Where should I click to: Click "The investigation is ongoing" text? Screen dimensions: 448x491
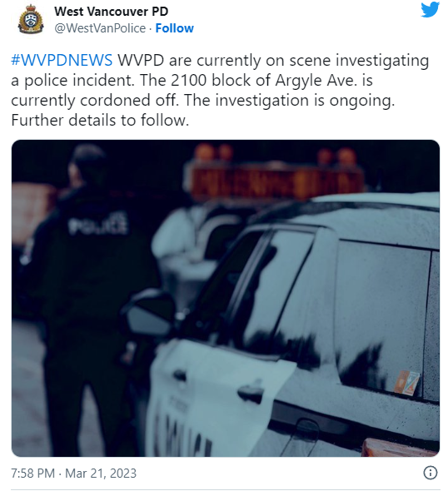click(289, 100)
